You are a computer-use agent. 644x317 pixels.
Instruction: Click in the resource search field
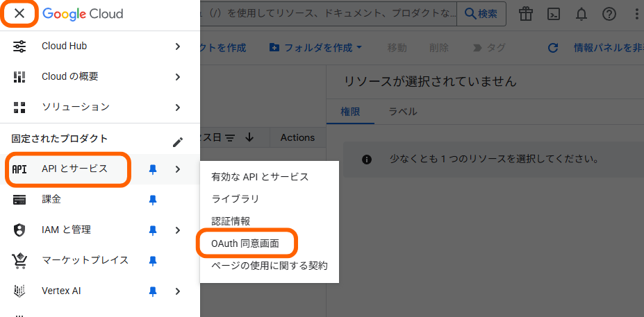pyautogui.click(x=329, y=14)
